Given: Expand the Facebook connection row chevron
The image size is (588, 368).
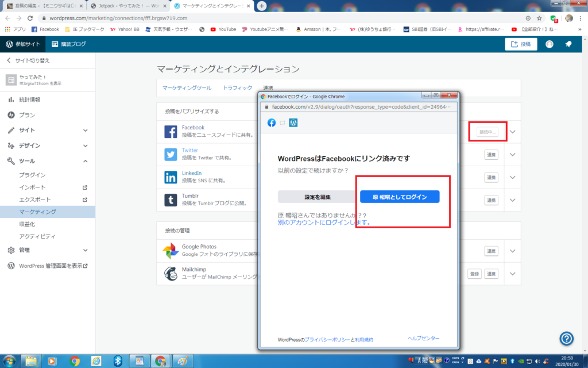Looking at the screenshot, I should [x=513, y=132].
